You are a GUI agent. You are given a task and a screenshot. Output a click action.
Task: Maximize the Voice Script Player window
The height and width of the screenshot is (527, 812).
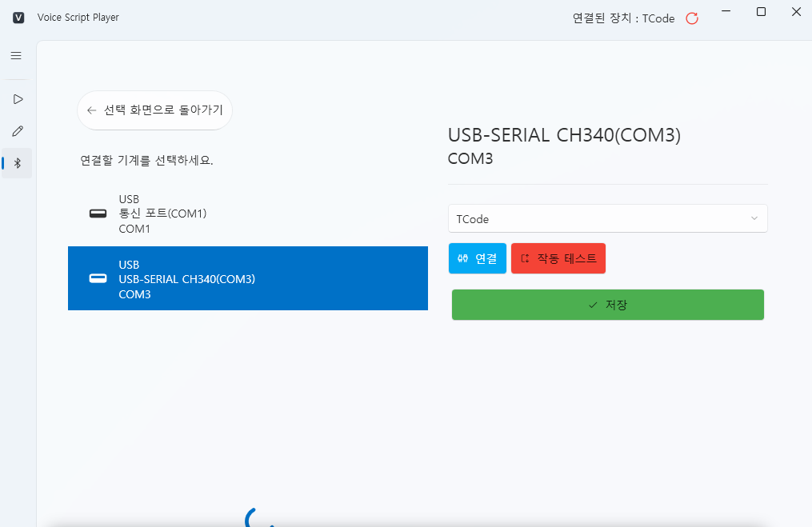click(x=761, y=12)
